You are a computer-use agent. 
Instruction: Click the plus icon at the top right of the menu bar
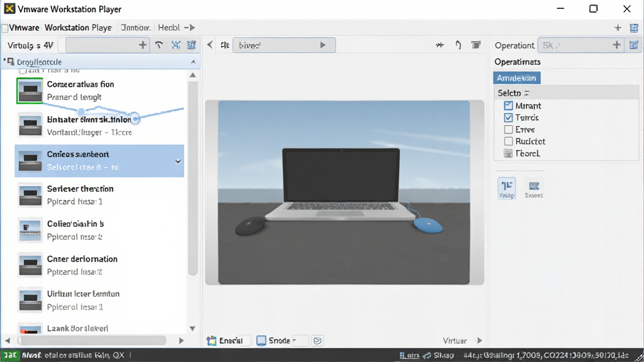618,28
